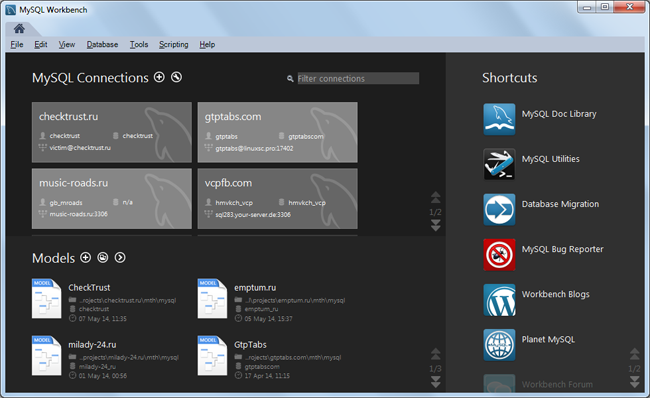650x398 pixels.
Task: Click the 17 Apr 14, 11:15 timestamp
Action: point(267,376)
